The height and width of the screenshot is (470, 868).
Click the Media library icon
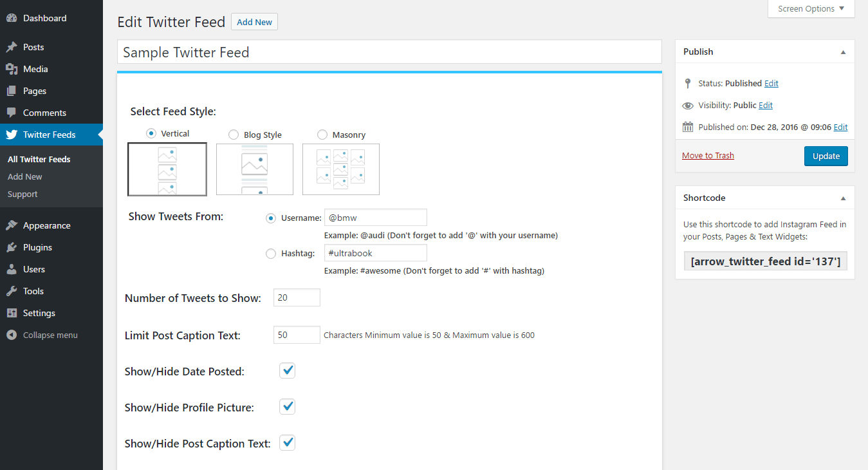click(12, 69)
